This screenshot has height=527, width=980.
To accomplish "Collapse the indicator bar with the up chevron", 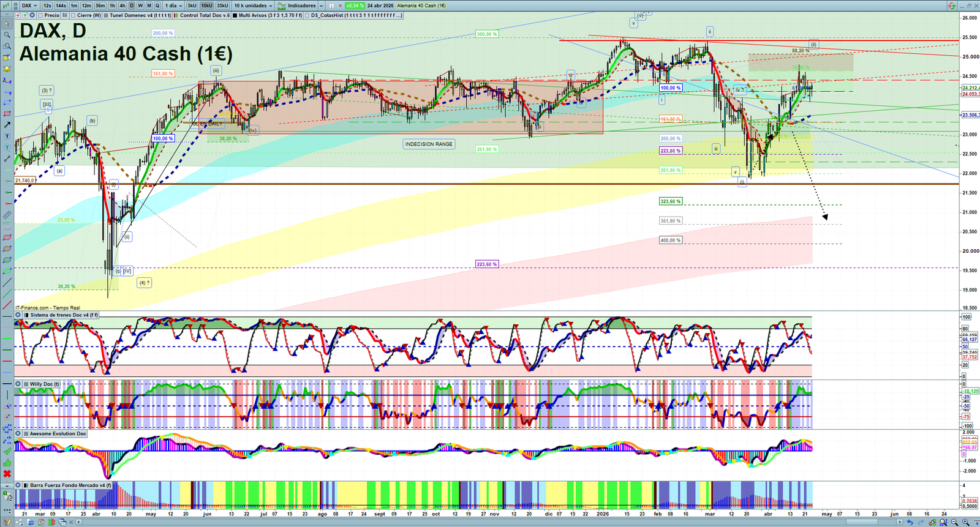I will pyautogui.click(x=7, y=15).
